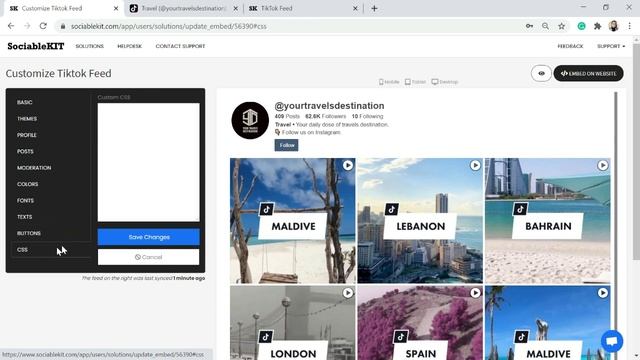
Task: Click the play icon on Maldive swing video
Action: pyautogui.click(x=348, y=165)
